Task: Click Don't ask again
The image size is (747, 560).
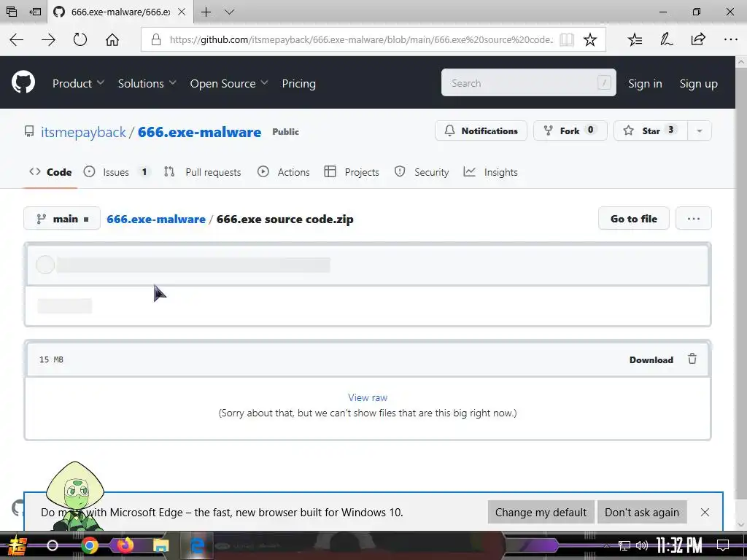Action: coord(642,513)
